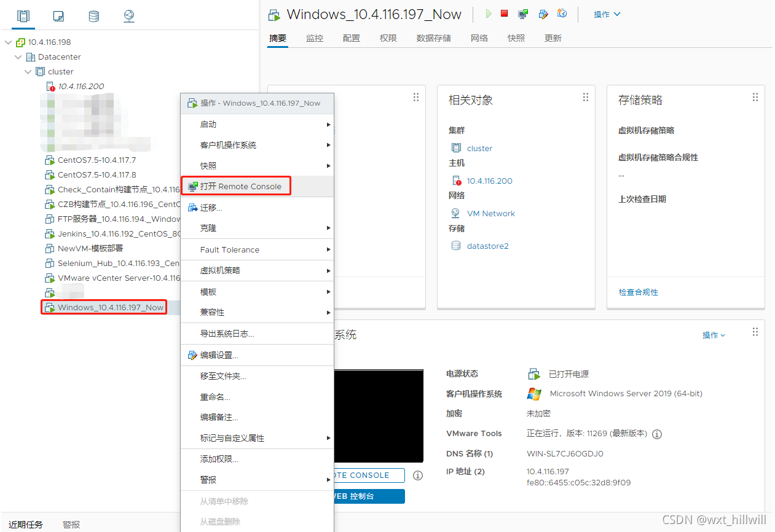
Task: Expand 虚拟机策略 submenu
Action: pyautogui.click(x=257, y=270)
